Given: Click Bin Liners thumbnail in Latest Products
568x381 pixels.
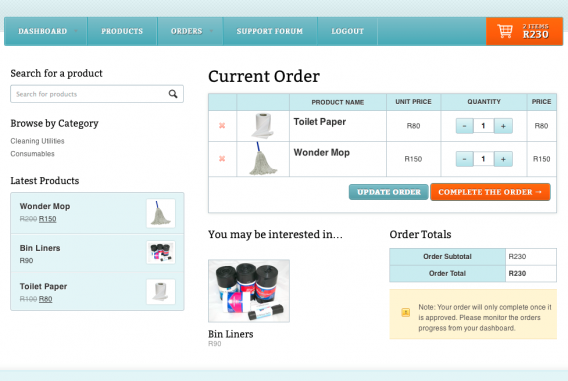Looking at the screenshot, I should click(x=161, y=252).
